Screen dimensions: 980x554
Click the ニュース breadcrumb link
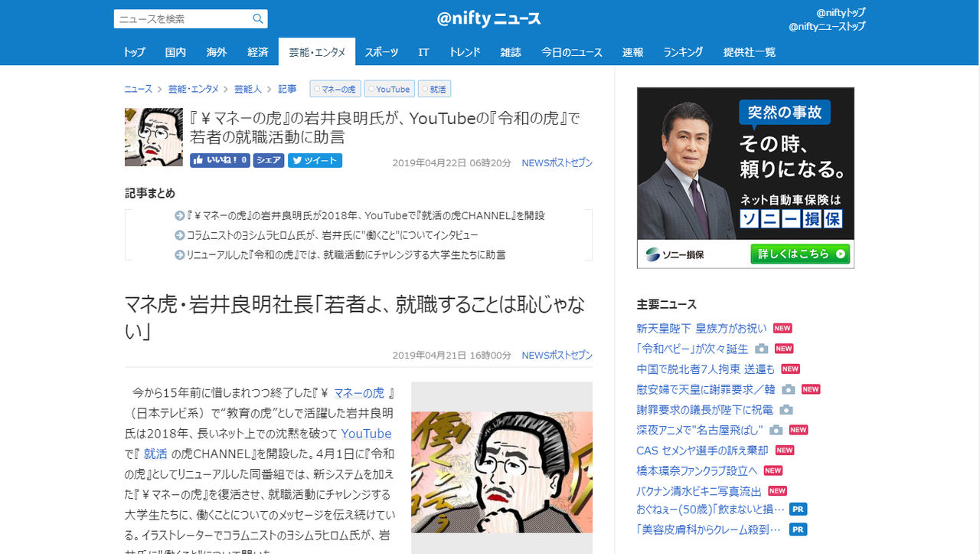click(139, 90)
